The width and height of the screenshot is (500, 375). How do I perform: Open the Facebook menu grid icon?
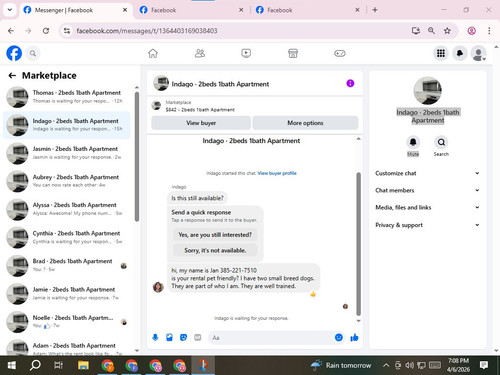[x=441, y=53]
